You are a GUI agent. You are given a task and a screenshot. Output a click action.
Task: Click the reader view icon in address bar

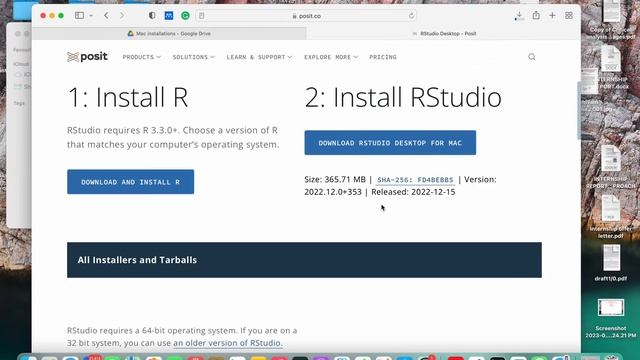coord(202,16)
